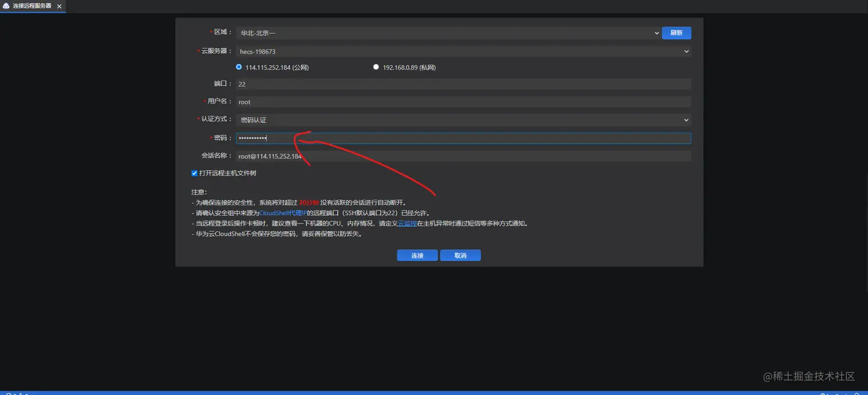Open the CloudShell代理IP link
Viewport: 868px width, 395px height.
[x=283, y=213]
